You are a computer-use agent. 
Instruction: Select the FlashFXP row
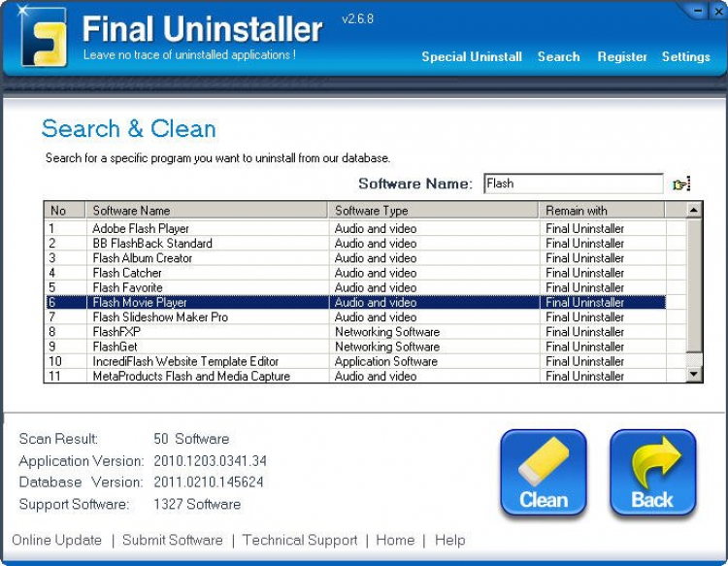coord(355,332)
